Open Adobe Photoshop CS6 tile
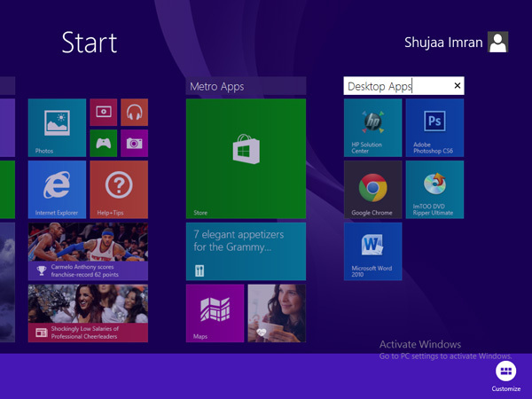The width and height of the screenshot is (532, 399). (434, 128)
